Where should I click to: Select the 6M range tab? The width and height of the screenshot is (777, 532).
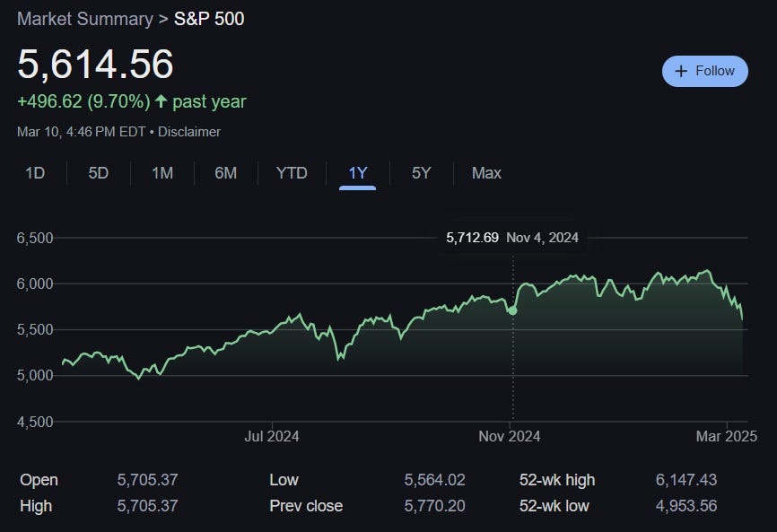[x=225, y=173]
